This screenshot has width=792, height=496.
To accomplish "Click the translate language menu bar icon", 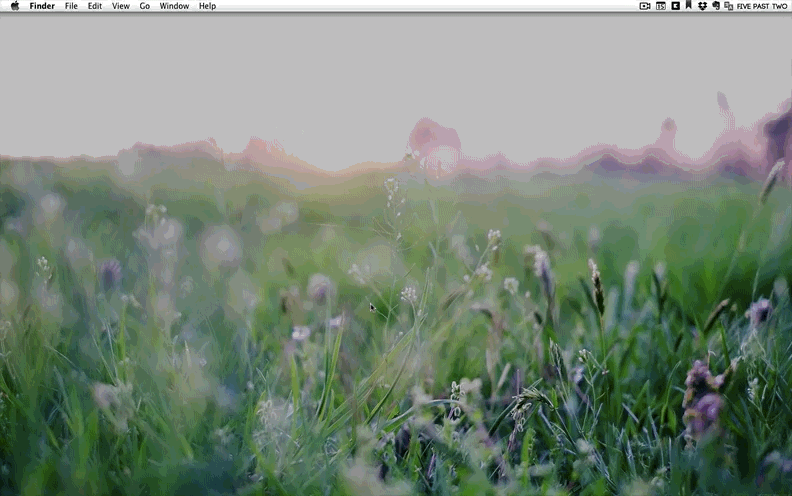I will tap(728, 6).
